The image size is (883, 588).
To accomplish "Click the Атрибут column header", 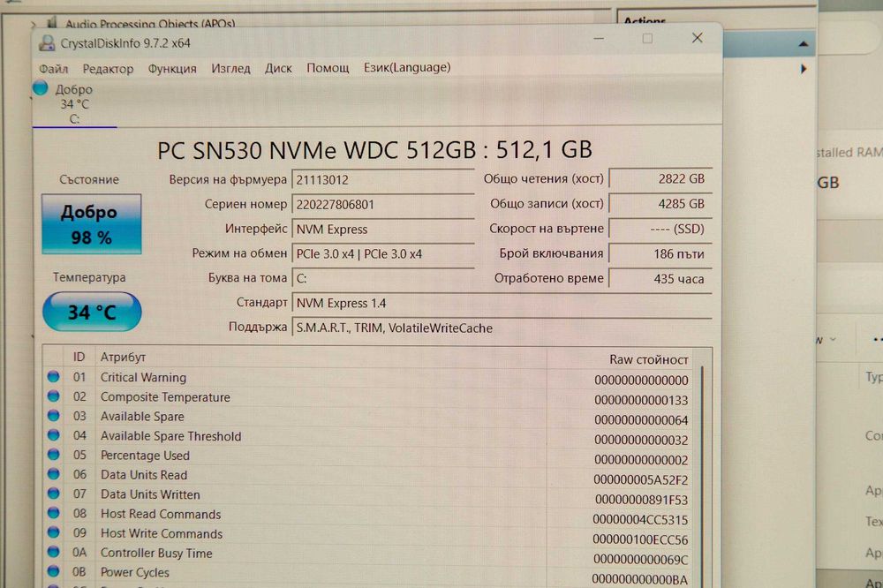I will [x=321, y=358].
